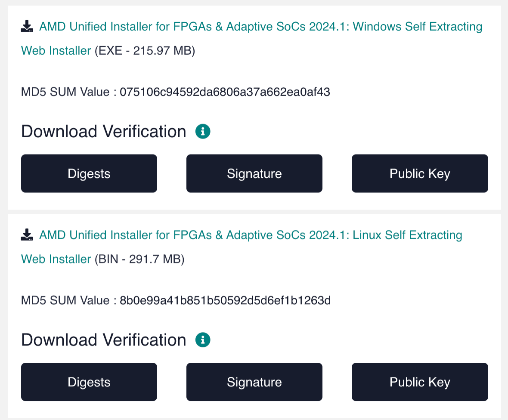Click the "BIN - 291.7 MB" file size text

point(139,259)
